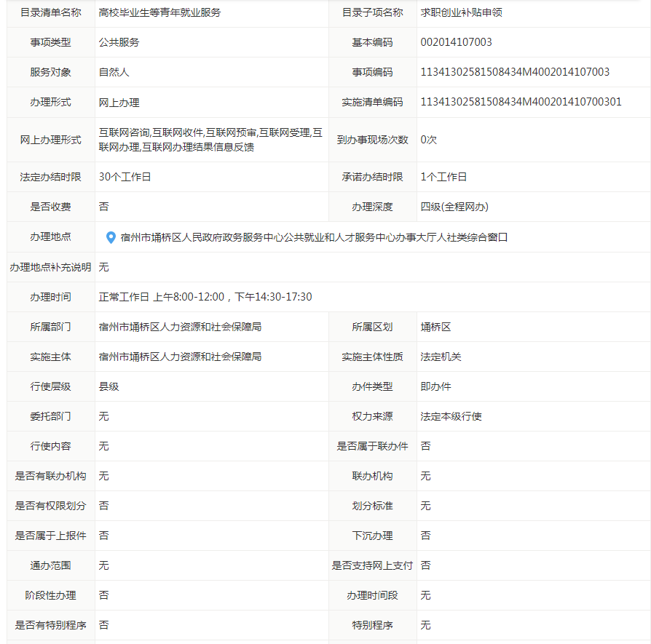Click 四级(全程网办) handling depth value
Viewport: 651px width, 644px height.
tap(454, 207)
